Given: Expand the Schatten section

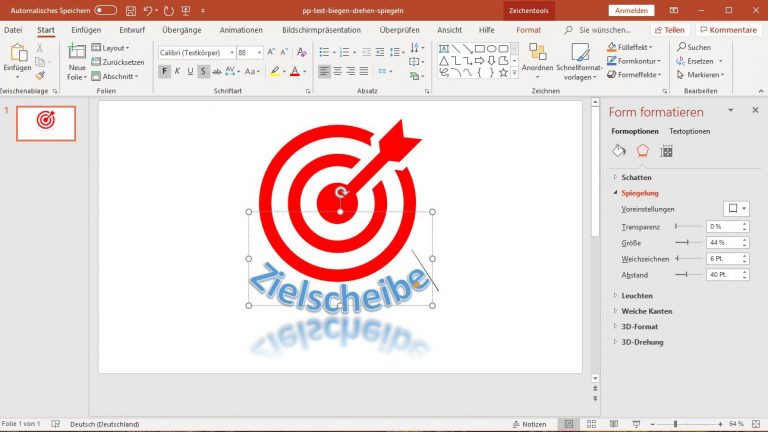Looking at the screenshot, I should (636, 177).
